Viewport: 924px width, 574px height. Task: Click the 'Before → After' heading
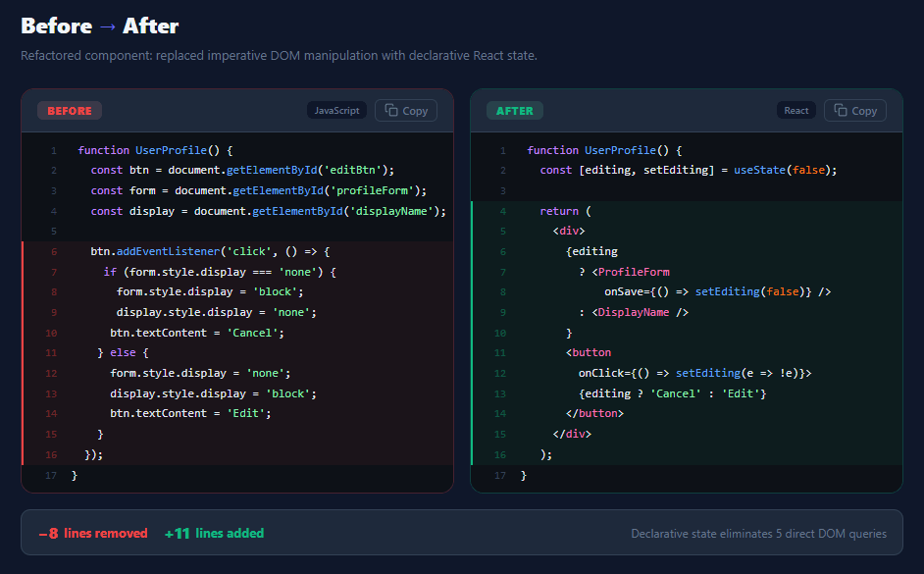pos(100,26)
